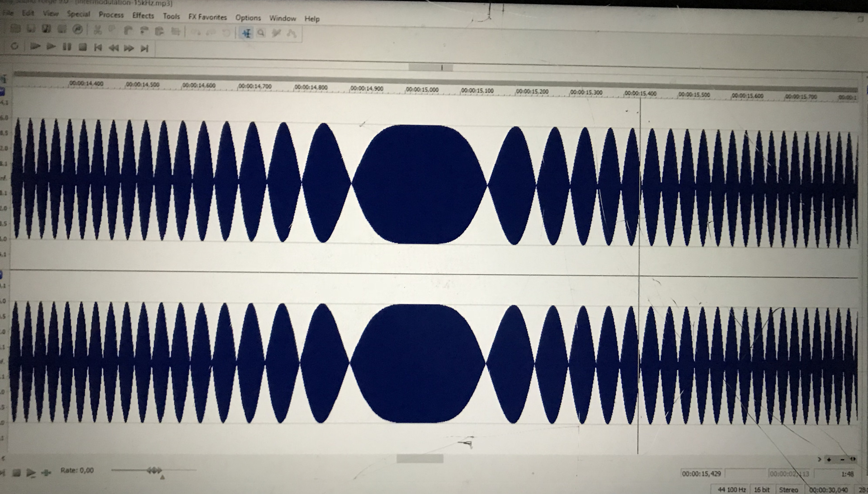868x494 pixels.
Task: Click the round Publish toolbar icon
Action: 78,29
